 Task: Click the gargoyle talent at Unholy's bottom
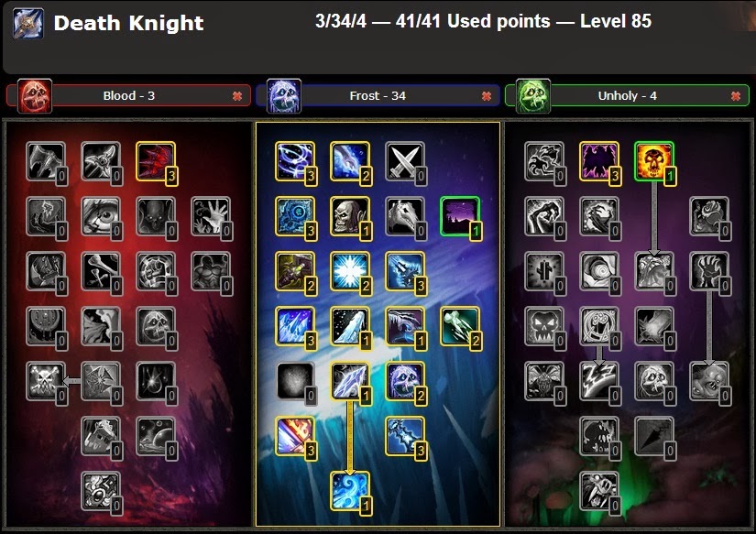click(598, 491)
